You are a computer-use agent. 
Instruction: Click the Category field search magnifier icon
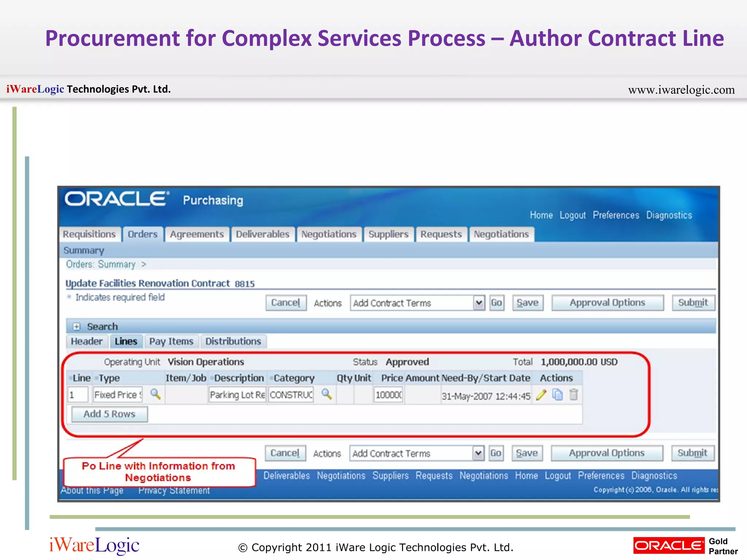pos(326,394)
